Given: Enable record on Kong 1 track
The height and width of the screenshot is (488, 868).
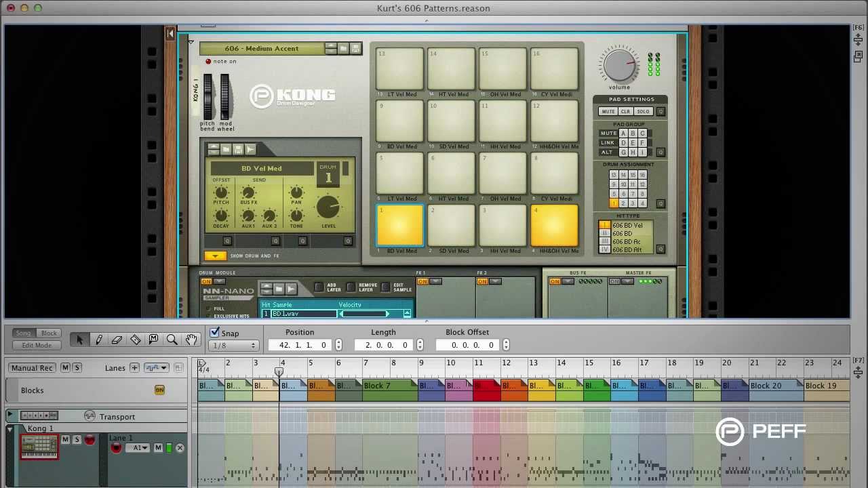Looking at the screenshot, I should pos(90,440).
